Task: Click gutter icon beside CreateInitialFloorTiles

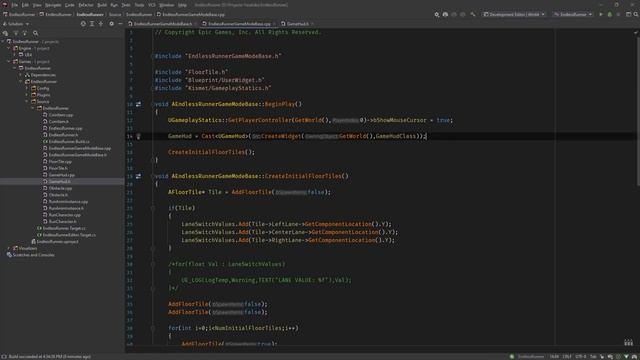Action: tap(138, 176)
